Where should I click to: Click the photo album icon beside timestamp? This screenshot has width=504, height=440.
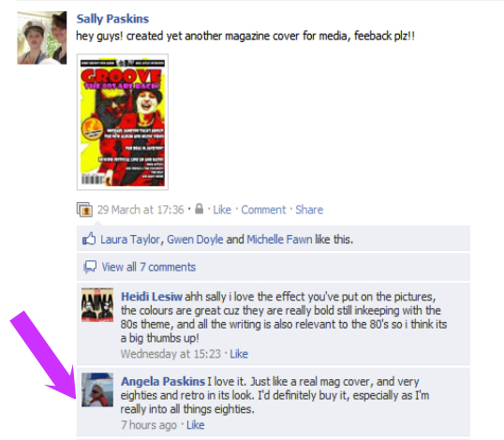(84, 210)
